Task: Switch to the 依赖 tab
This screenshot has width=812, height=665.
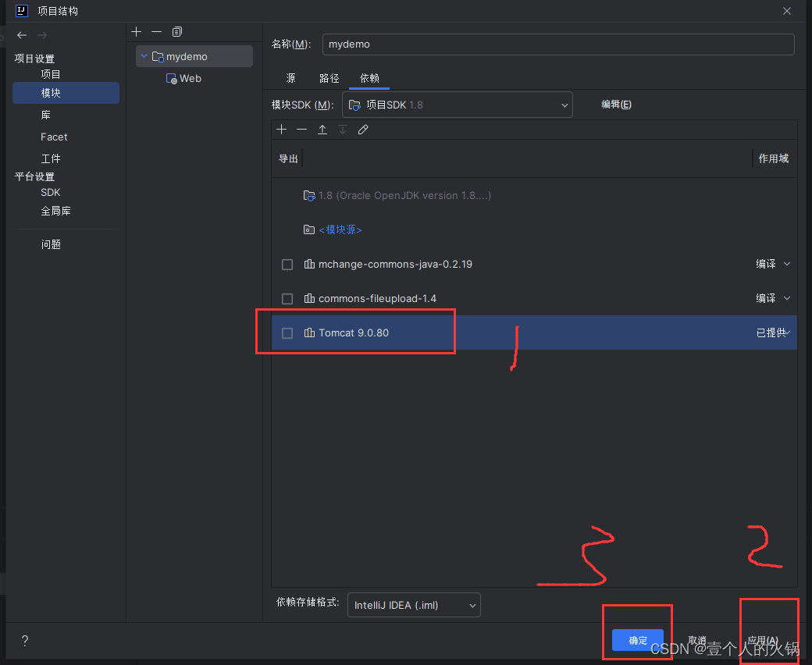Action: [370, 78]
